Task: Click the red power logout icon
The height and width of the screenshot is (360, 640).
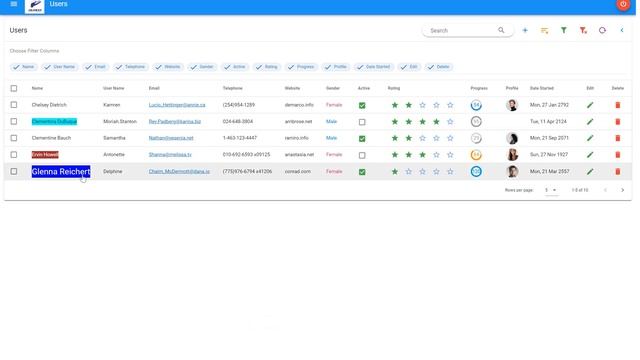Action: 623,4
